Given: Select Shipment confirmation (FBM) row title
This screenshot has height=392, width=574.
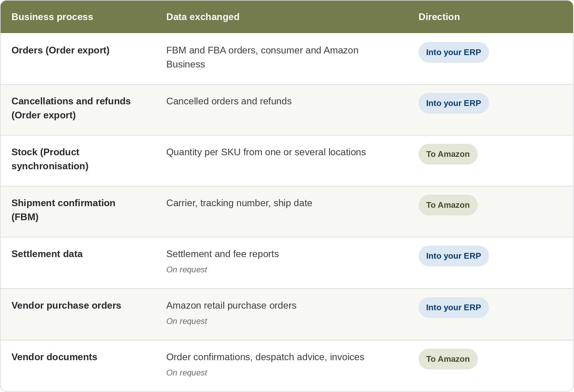Looking at the screenshot, I should click(x=63, y=210).
